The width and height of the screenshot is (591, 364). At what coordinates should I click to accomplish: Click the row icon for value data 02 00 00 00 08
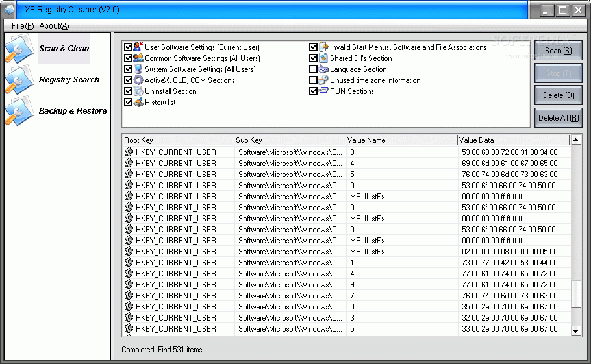(x=129, y=252)
